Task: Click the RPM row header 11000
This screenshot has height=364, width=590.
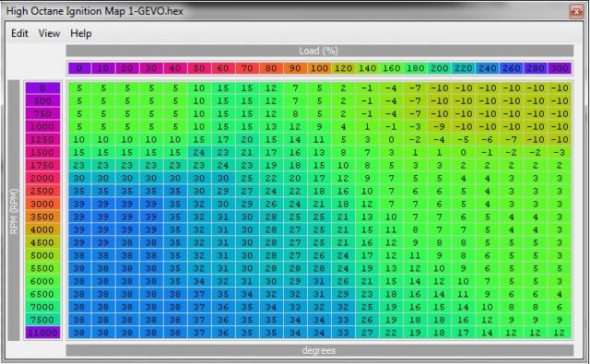Action: [42, 333]
